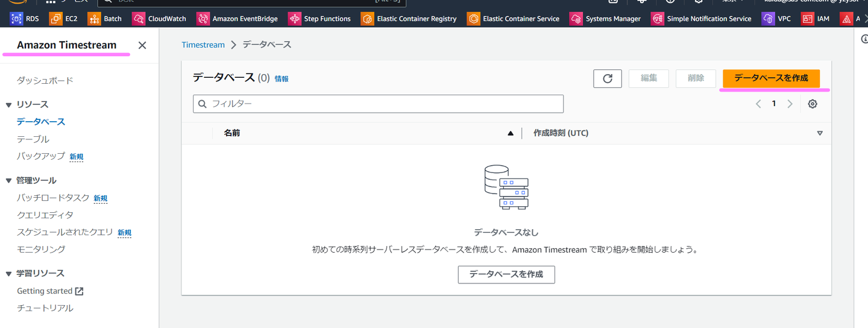Click the Timestream breadcrumb link
Viewport: 868px width, 328px height.
click(203, 45)
